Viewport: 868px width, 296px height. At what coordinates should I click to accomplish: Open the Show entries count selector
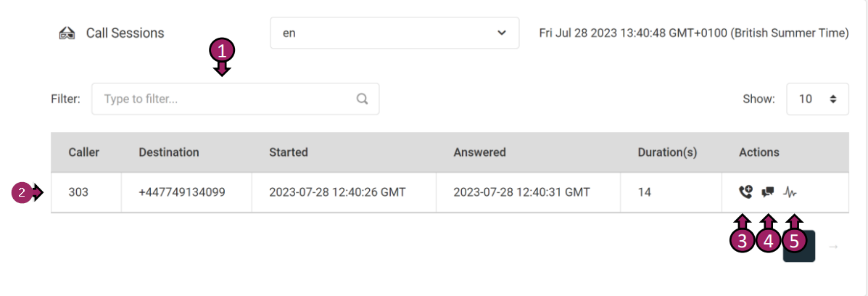click(817, 99)
